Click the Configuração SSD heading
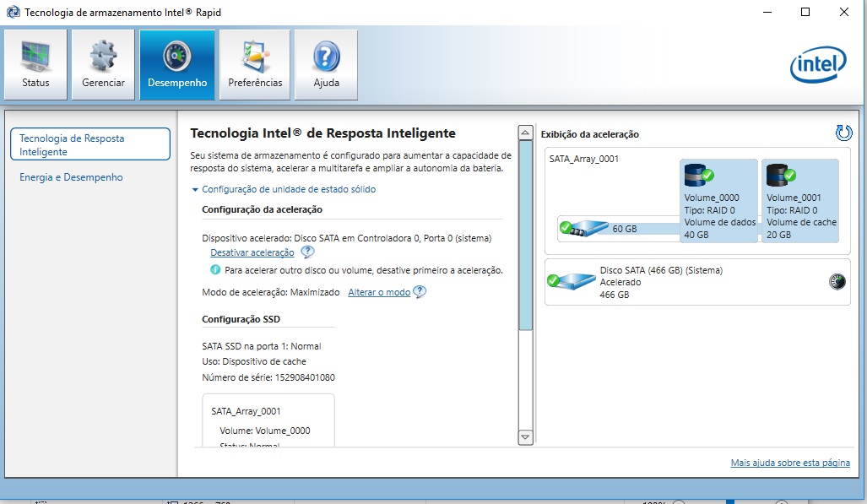The image size is (867, 504). pos(241,319)
